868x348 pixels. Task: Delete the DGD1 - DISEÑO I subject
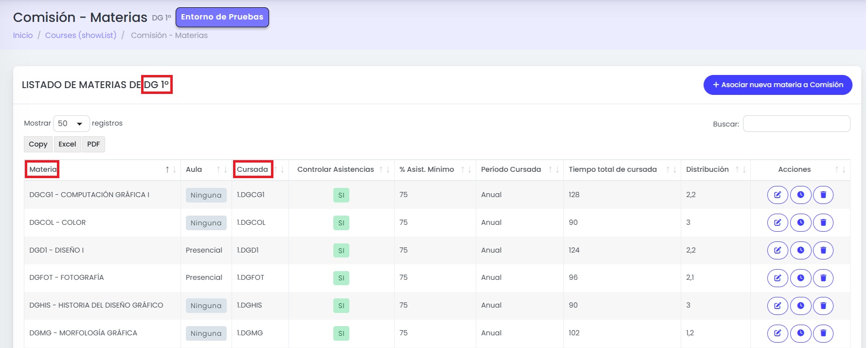[823, 250]
